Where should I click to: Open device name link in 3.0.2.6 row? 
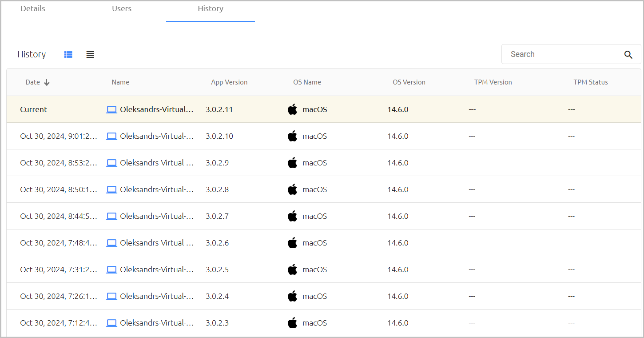pos(157,243)
